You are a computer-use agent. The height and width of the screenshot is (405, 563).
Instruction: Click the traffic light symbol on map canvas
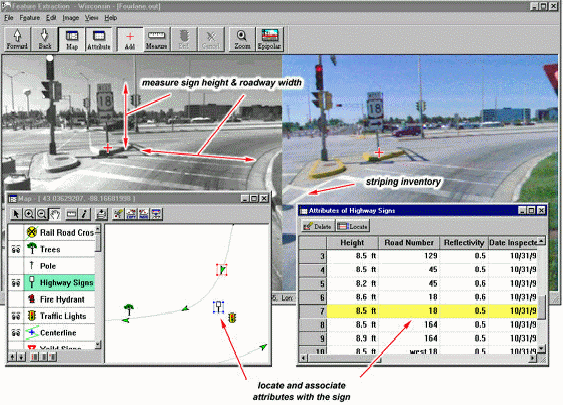pos(232,317)
